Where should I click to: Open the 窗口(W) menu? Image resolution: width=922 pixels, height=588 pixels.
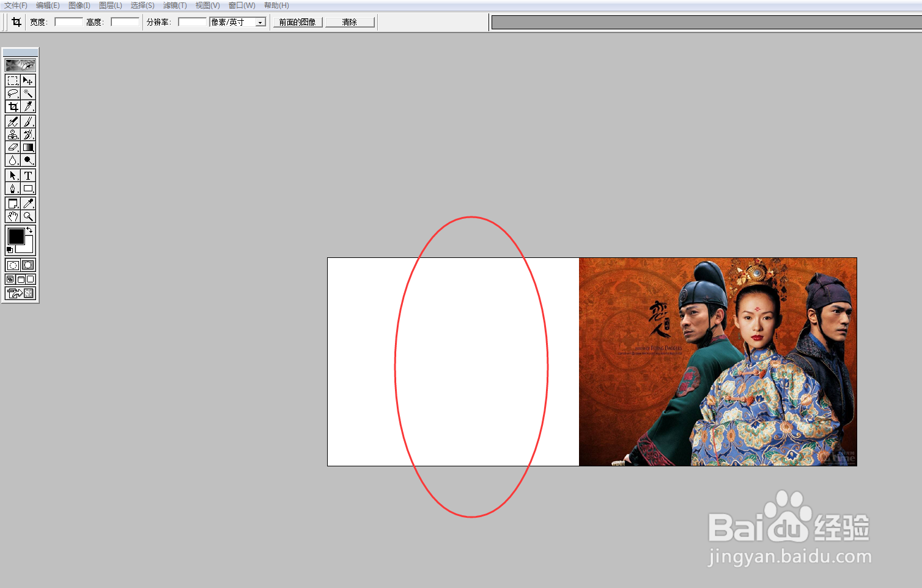(242, 6)
